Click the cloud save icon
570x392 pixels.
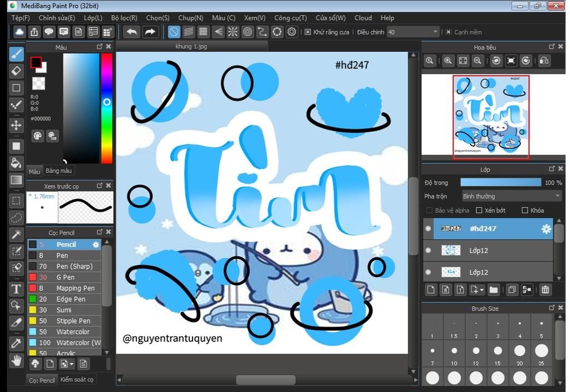(x=19, y=32)
